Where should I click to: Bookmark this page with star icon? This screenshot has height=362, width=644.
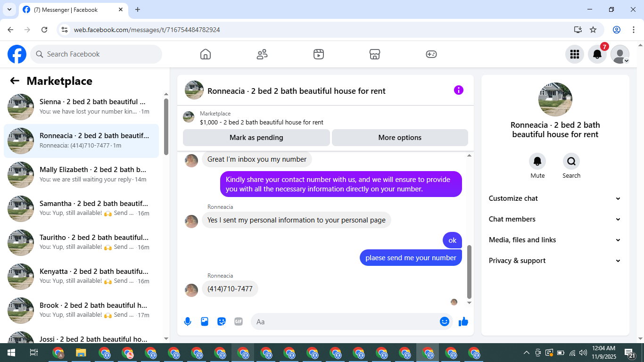click(x=593, y=30)
